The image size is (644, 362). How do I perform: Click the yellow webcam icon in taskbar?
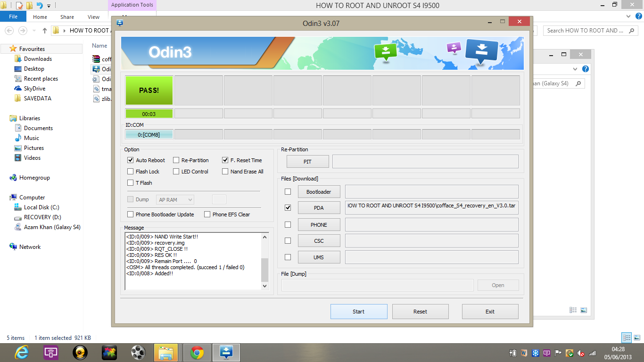click(80, 352)
